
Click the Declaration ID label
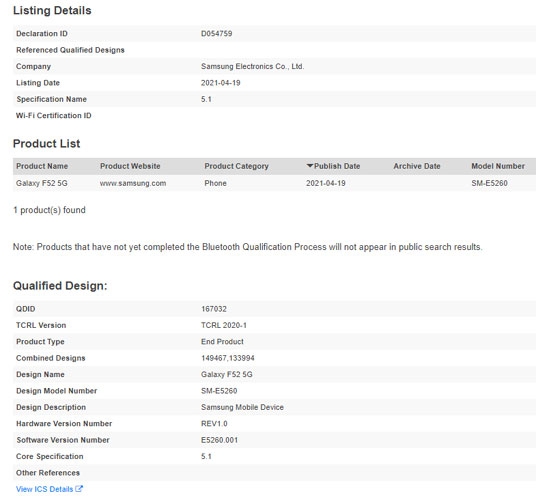point(42,33)
